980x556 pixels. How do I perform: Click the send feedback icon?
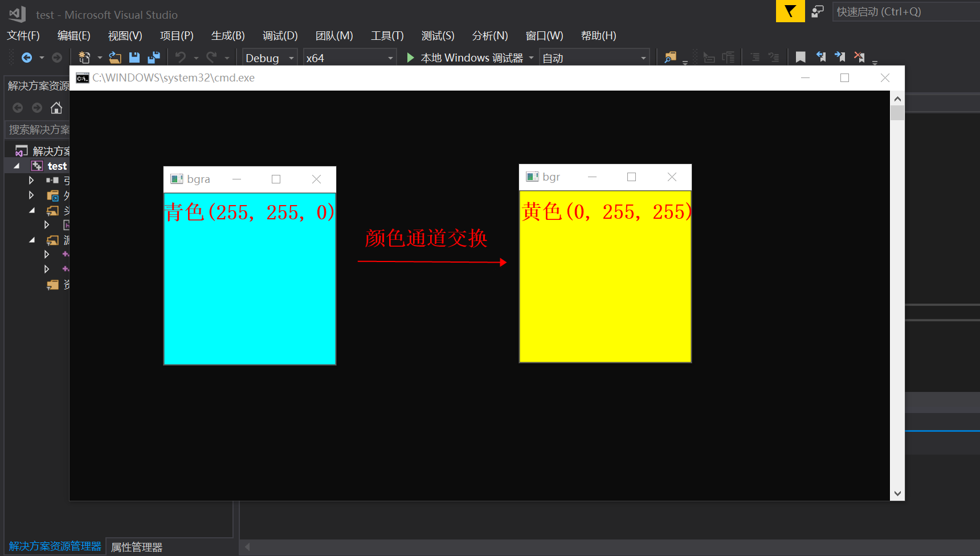(818, 11)
